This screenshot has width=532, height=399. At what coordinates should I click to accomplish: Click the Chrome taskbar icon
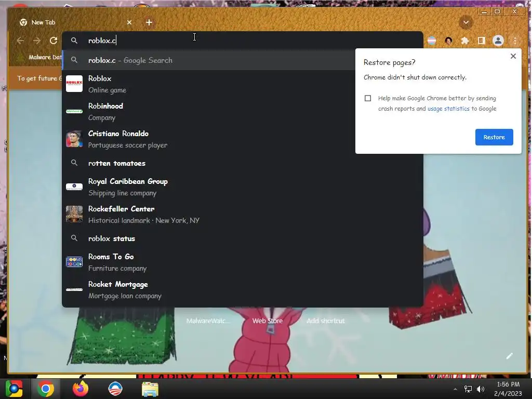coord(46,389)
